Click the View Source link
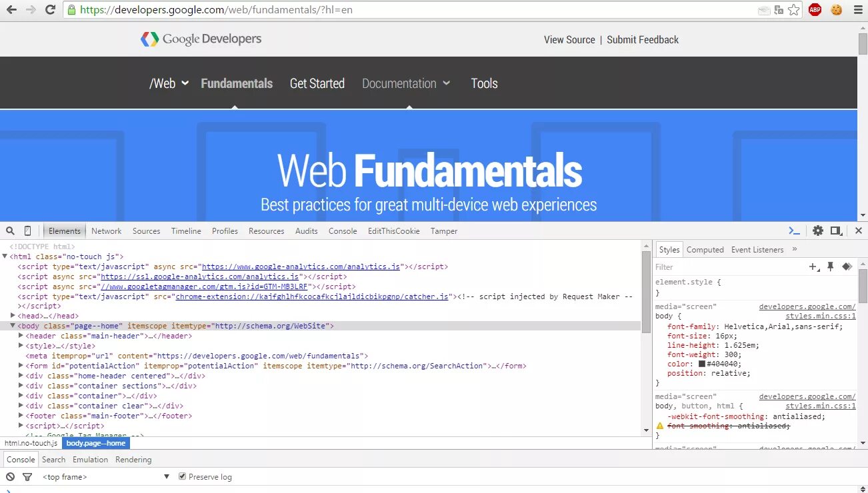 569,40
